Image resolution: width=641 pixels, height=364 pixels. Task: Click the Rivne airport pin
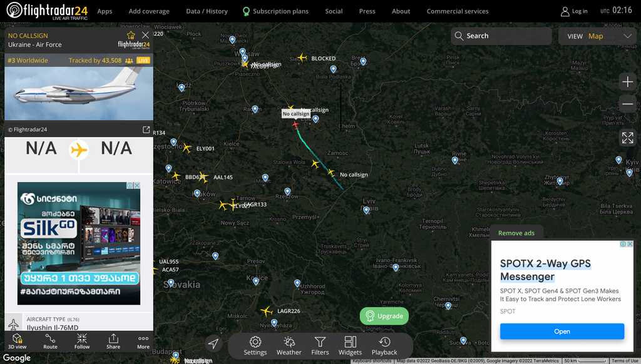454,161
